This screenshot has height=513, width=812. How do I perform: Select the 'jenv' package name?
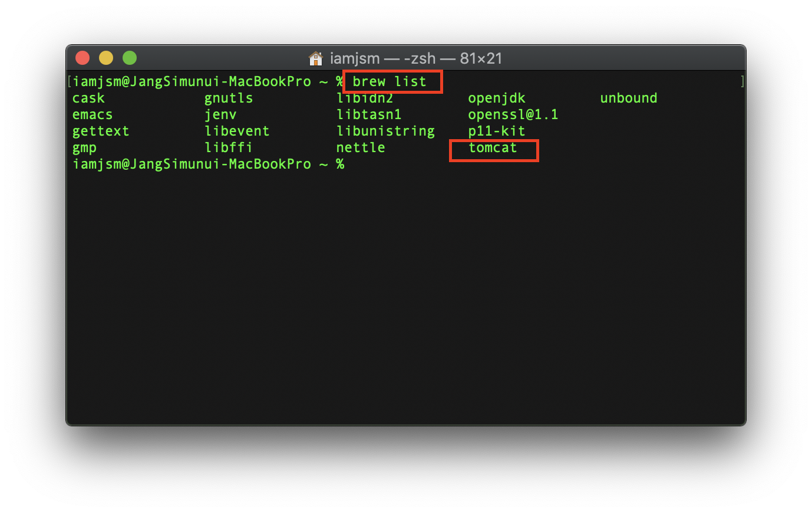(x=220, y=114)
